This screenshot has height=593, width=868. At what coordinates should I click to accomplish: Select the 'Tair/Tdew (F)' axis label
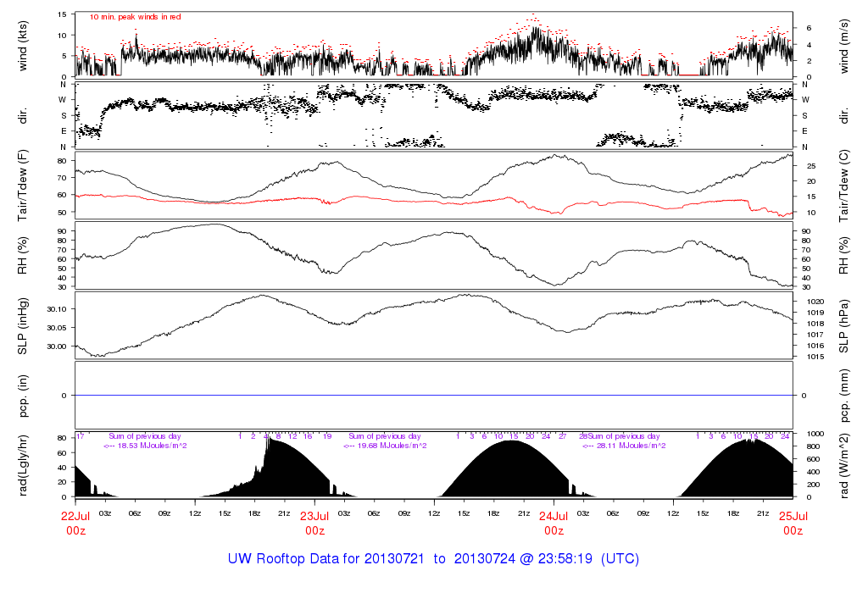tap(23, 185)
